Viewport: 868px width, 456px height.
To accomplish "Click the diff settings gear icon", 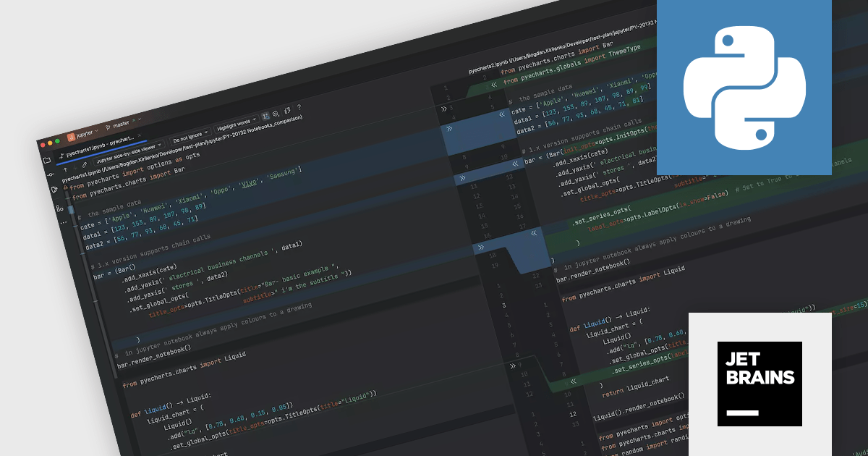I will [x=276, y=114].
